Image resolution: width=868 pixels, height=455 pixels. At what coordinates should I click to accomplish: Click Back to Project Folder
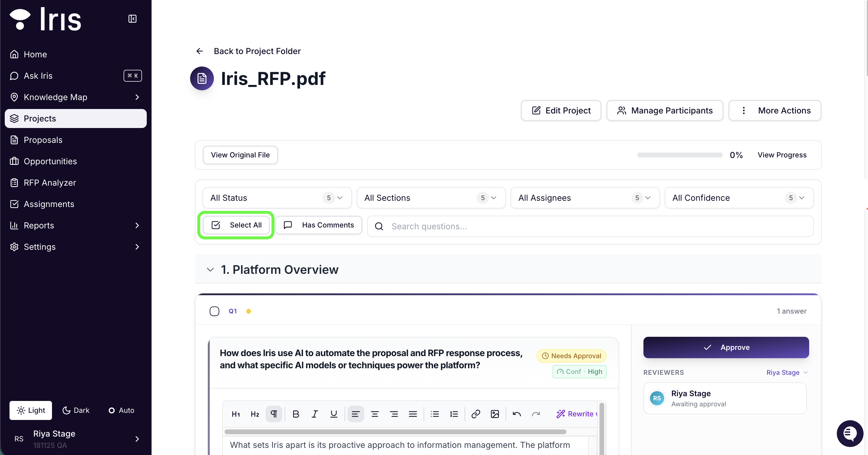257,51
